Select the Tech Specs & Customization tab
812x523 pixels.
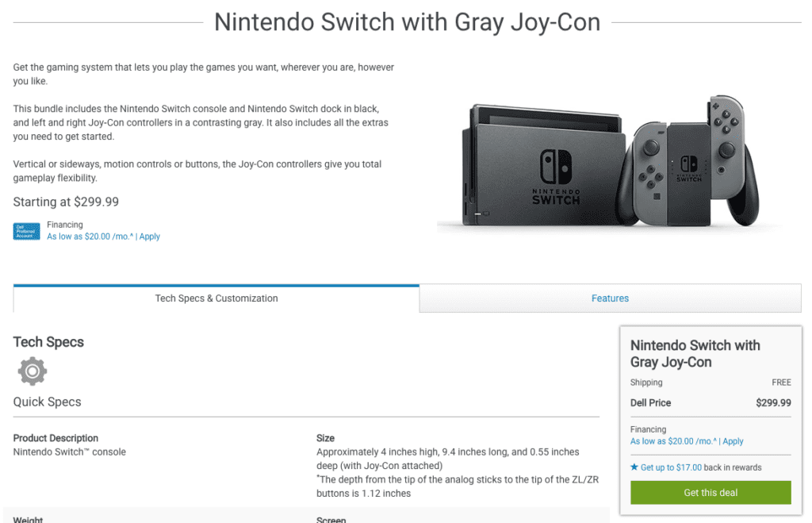[216, 298]
